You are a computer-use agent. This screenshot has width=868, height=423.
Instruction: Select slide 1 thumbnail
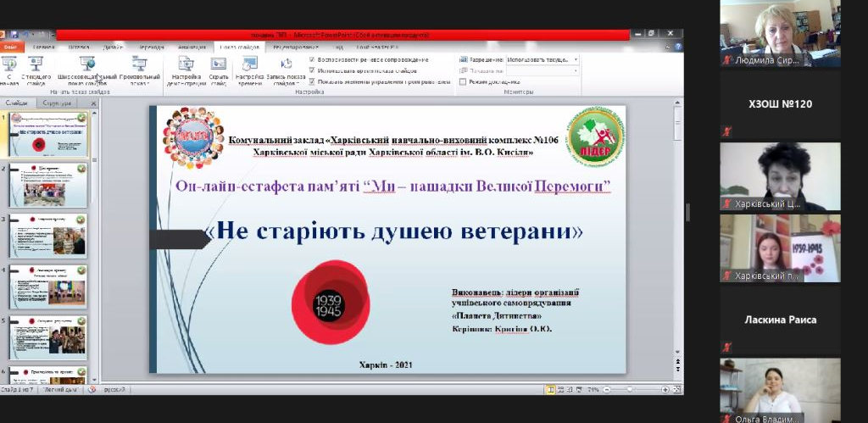[x=48, y=134]
